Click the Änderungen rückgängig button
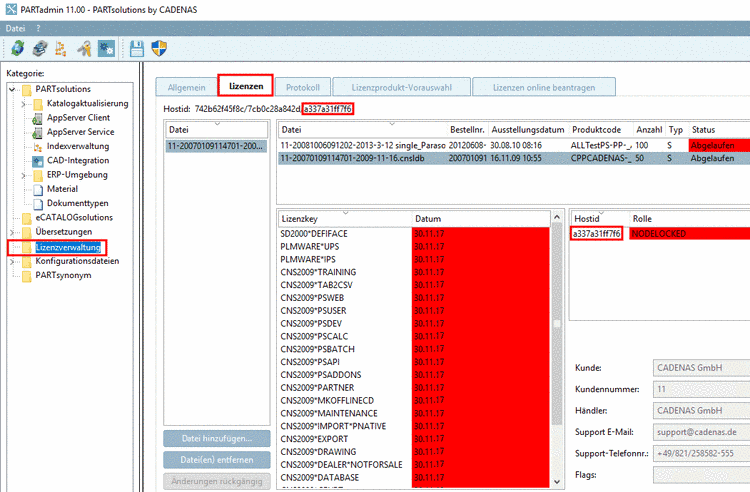 217,481
